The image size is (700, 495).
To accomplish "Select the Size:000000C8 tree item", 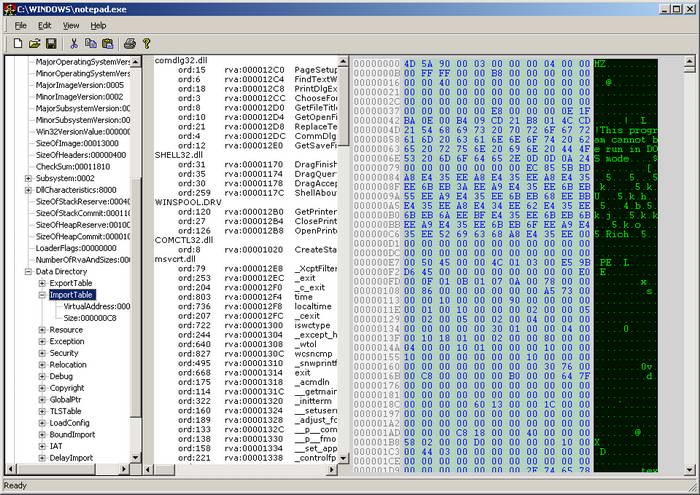I will 90,318.
